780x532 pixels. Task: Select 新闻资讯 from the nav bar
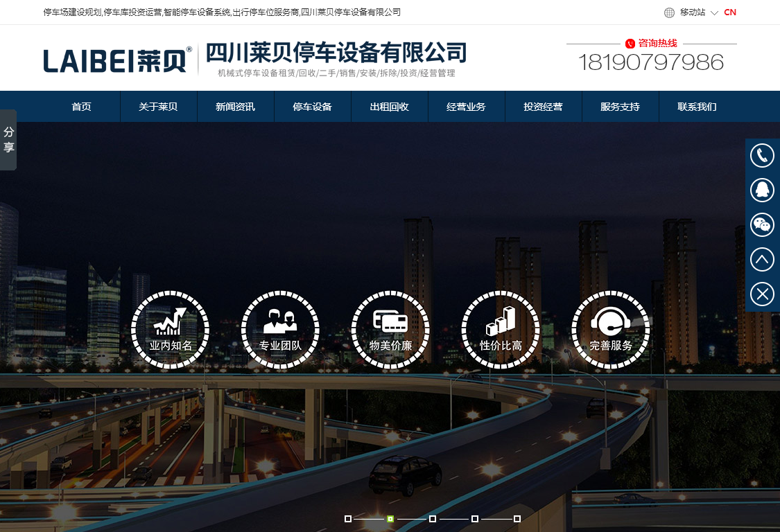click(236, 107)
